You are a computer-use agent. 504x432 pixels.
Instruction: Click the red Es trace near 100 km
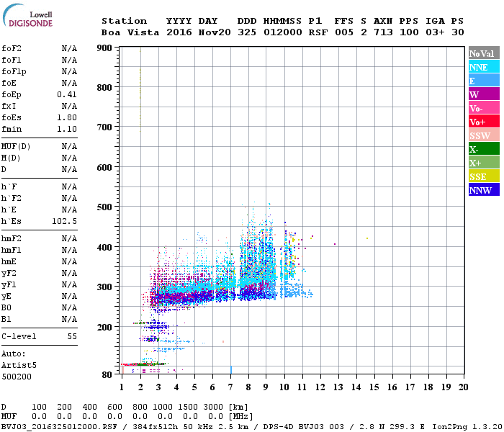tap(143, 364)
